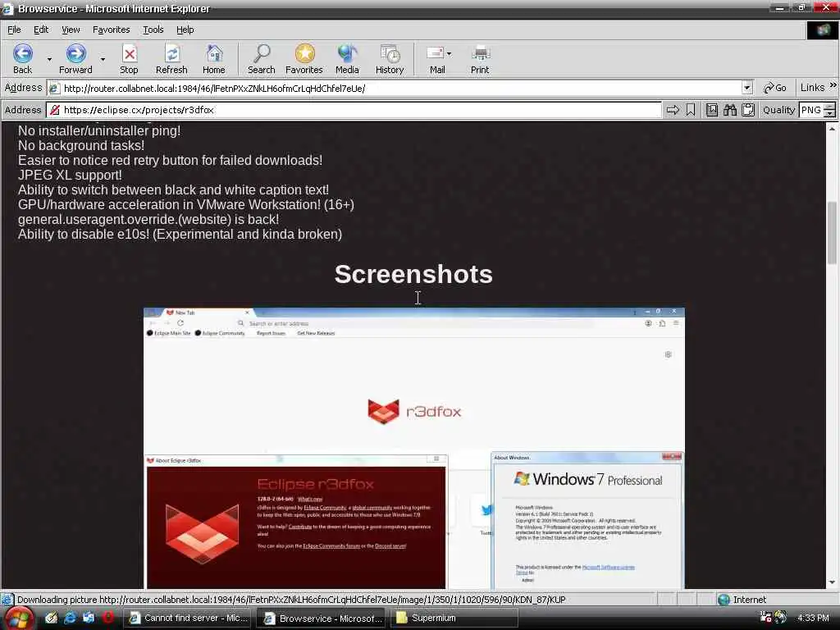The image size is (840, 630).
Task: Click the vertical scrollbar thumb
Action: tap(832, 232)
